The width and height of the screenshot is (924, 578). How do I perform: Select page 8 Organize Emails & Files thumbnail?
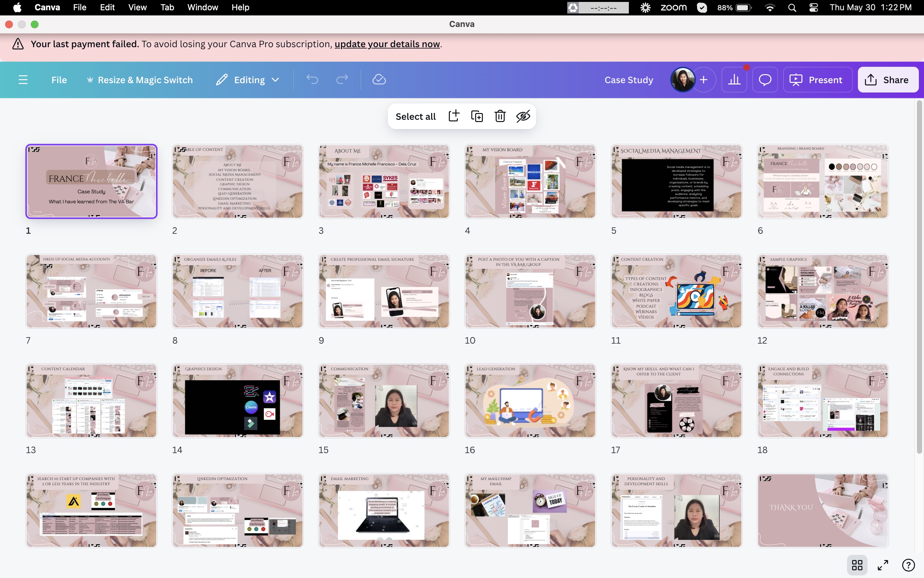237,291
